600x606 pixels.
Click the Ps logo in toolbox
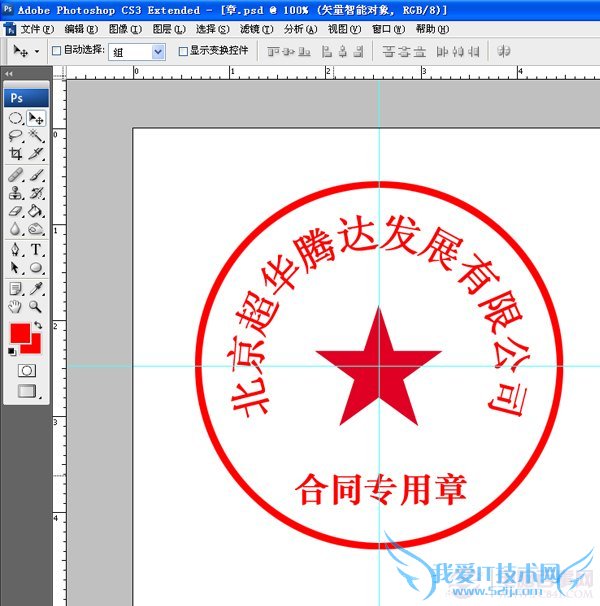(26, 98)
